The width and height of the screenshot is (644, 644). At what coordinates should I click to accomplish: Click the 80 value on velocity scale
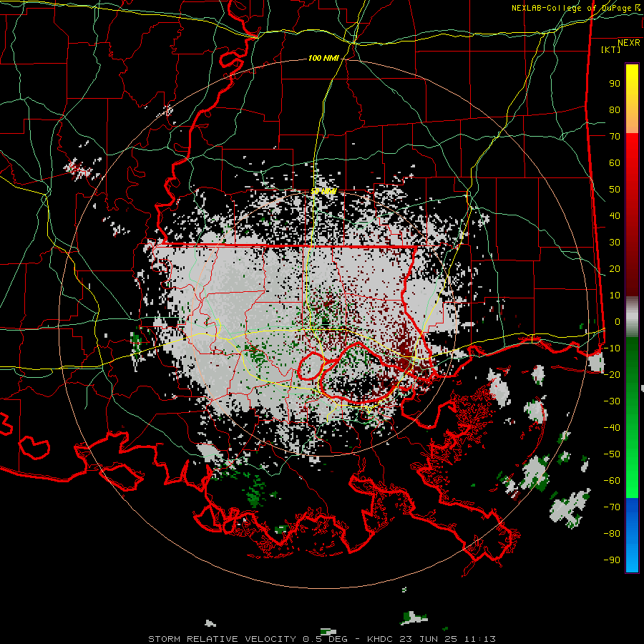(x=615, y=109)
